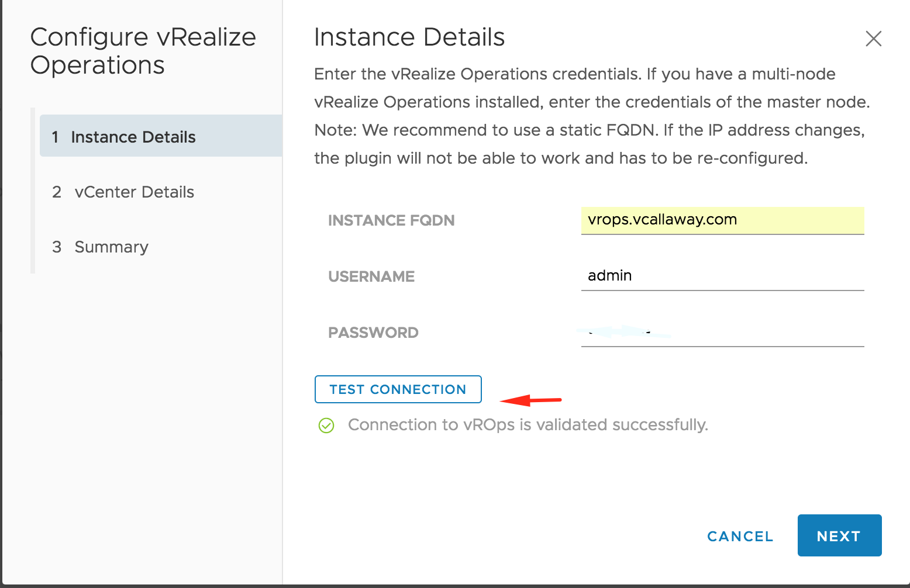Cancel the vRealize Operations configuration
910x588 pixels.
[740, 536]
